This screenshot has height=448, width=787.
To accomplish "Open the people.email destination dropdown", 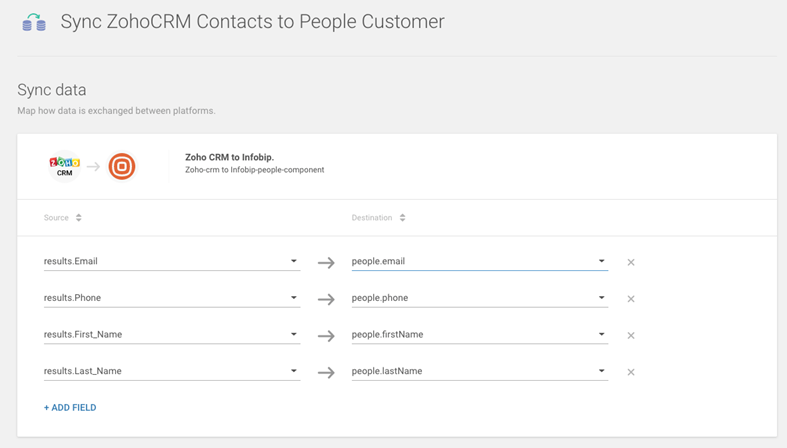I will [601, 262].
